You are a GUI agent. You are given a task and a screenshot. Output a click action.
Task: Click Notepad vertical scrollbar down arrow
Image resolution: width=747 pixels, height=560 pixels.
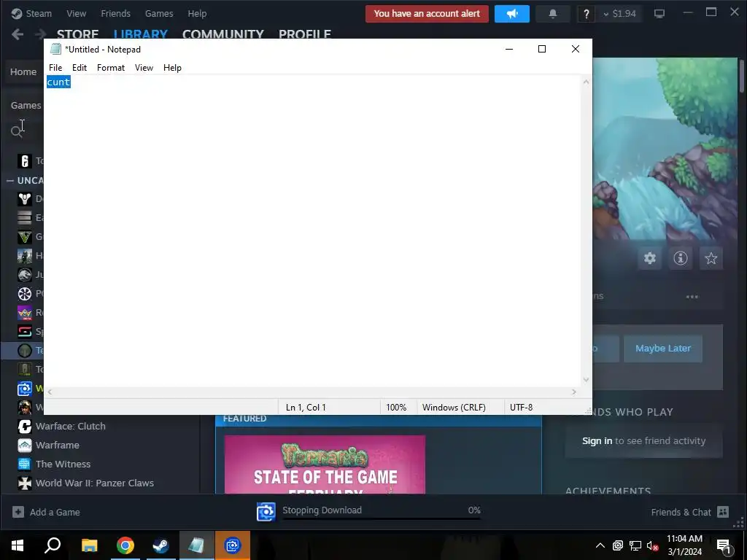(586, 380)
